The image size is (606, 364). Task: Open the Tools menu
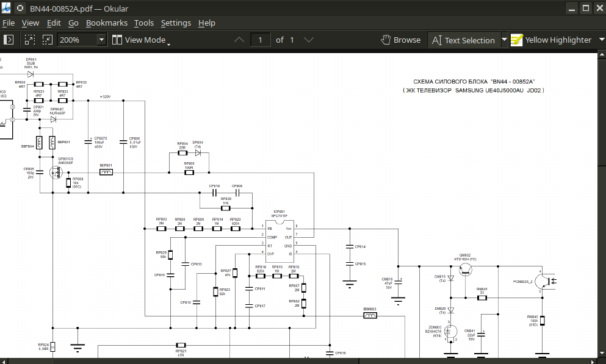click(144, 23)
